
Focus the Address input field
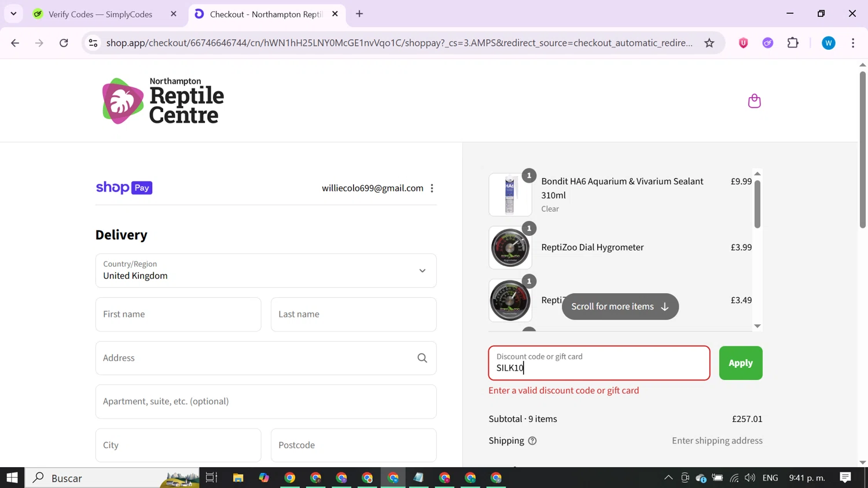266,358
